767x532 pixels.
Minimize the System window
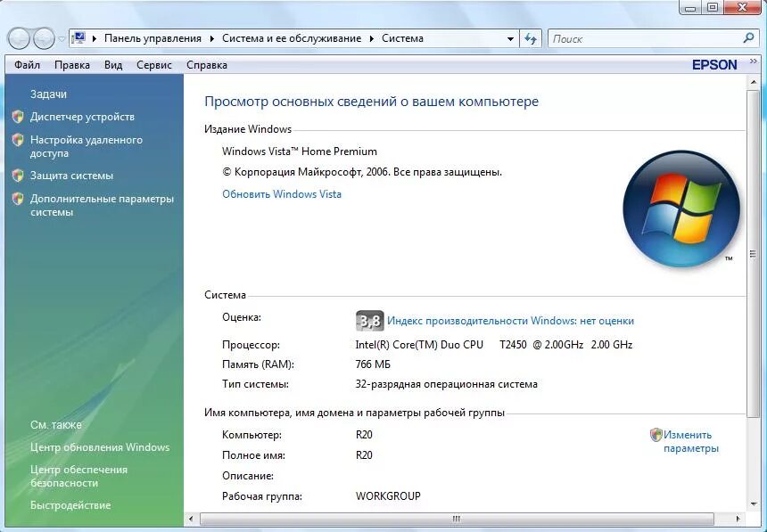(x=690, y=7)
